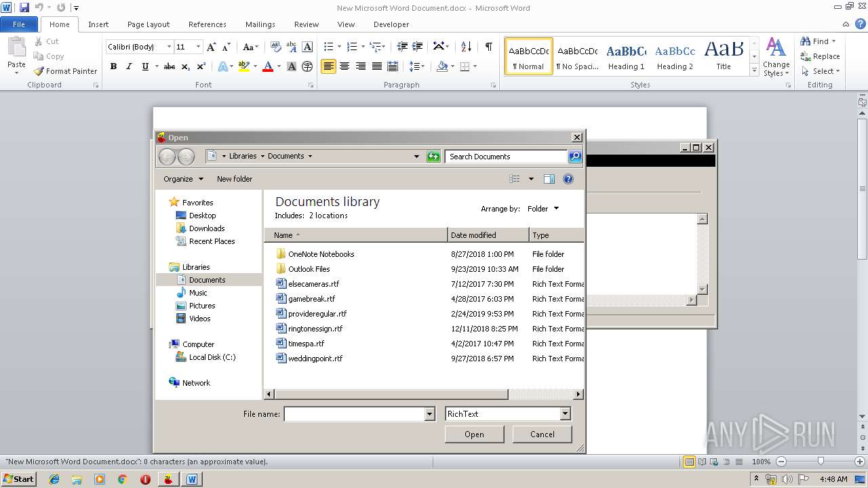The width and height of the screenshot is (868, 488).
Task: Justify the paragraph text
Action: 376,66
